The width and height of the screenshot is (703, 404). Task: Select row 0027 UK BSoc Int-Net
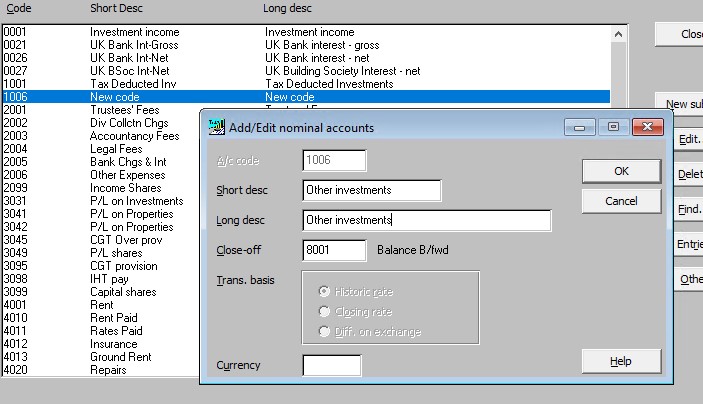point(306,71)
